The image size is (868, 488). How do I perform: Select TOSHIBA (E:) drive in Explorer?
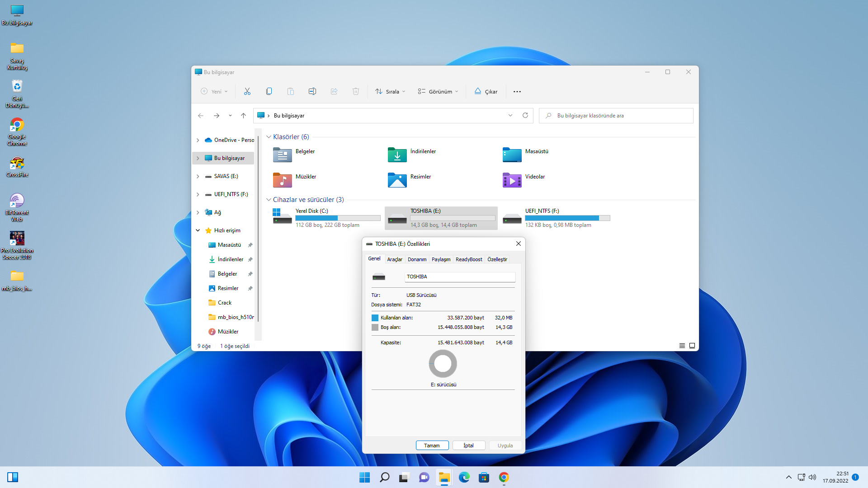tap(441, 218)
